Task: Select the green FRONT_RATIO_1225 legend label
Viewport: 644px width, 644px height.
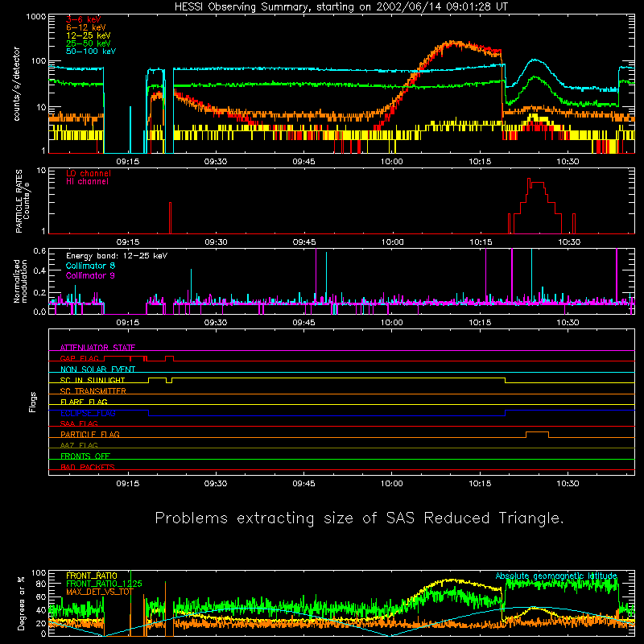Action: [x=104, y=584]
